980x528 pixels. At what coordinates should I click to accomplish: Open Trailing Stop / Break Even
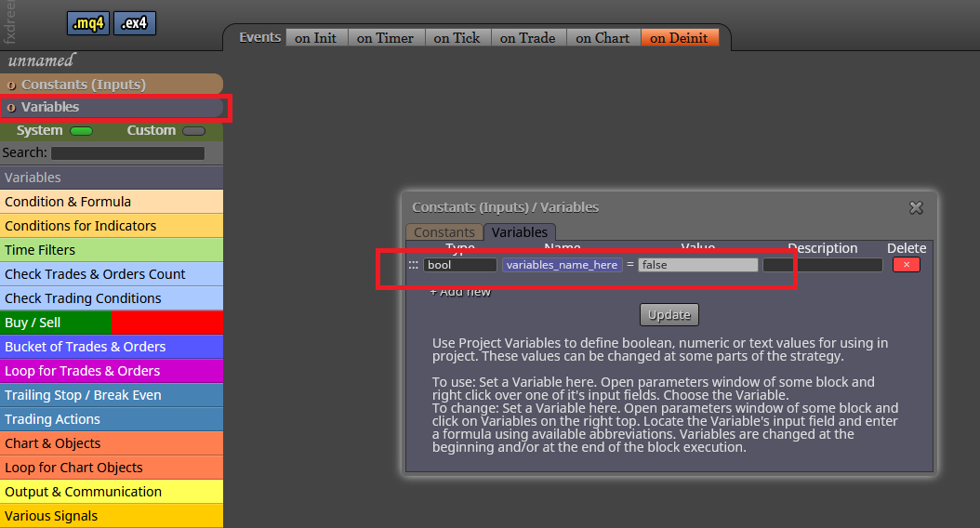(112, 395)
